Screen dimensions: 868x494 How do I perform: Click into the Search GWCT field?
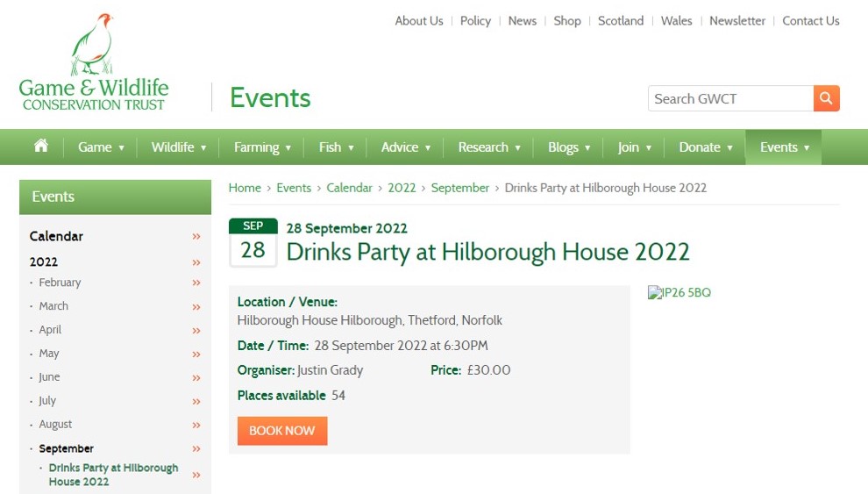coord(729,98)
